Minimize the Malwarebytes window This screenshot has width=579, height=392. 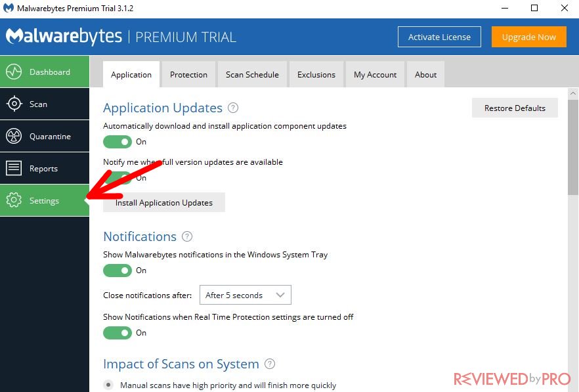click(x=505, y=8)
